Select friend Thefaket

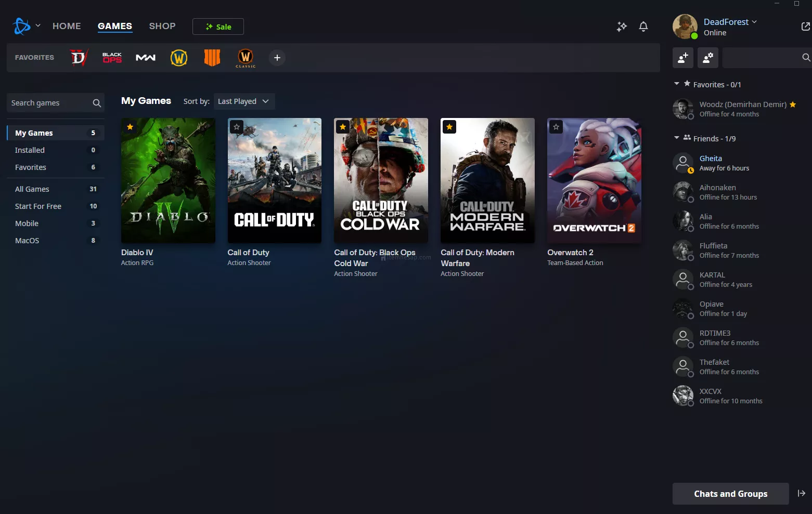tap(739, 366)
